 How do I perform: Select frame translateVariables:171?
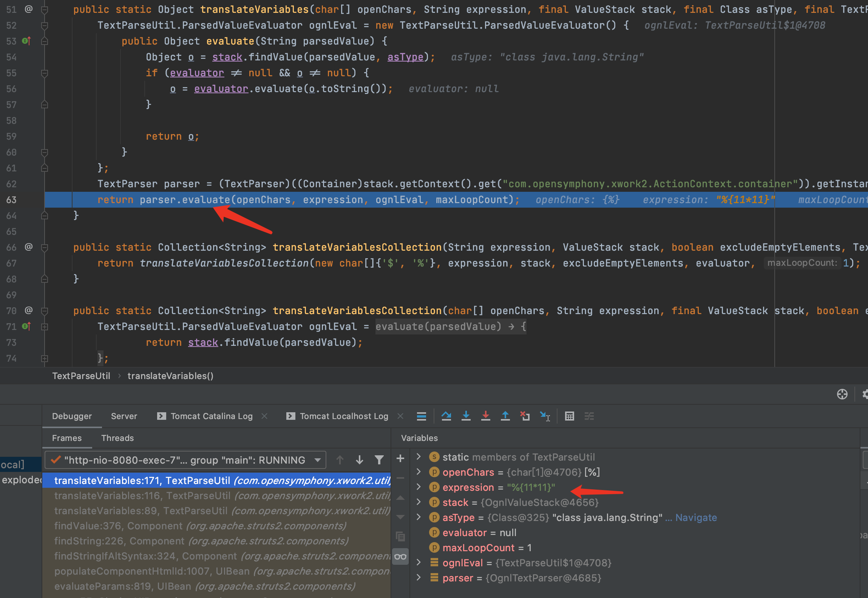click(x=216, y=480)
